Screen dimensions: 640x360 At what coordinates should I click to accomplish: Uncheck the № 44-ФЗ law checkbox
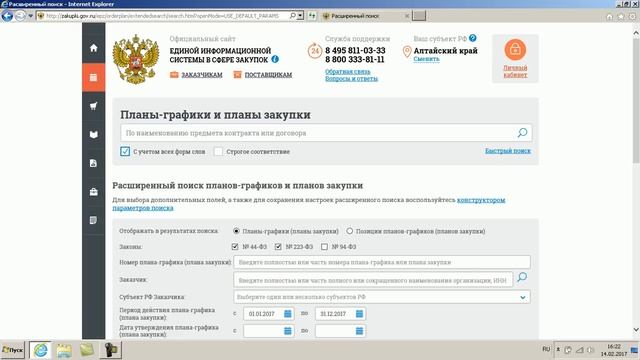235,247
